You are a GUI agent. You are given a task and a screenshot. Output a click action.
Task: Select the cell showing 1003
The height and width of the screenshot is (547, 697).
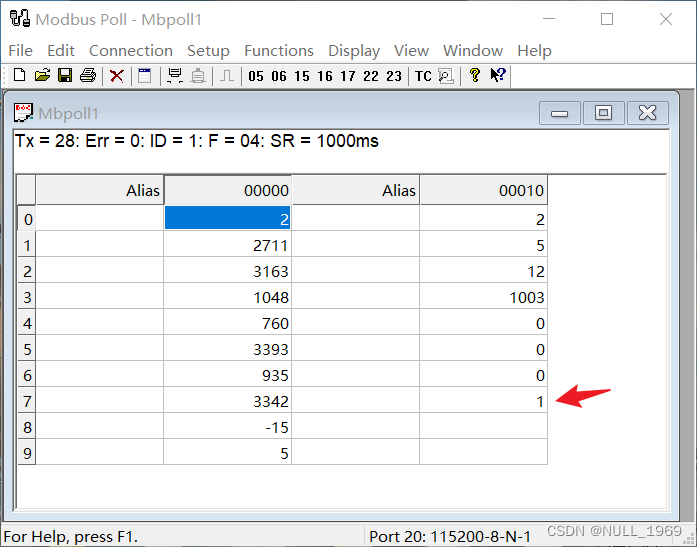[x=484, y=296]
